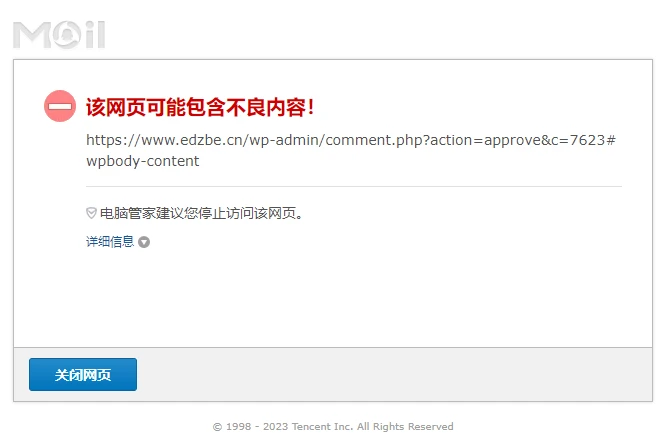Click the 关闭网页 button

[83, 374]
